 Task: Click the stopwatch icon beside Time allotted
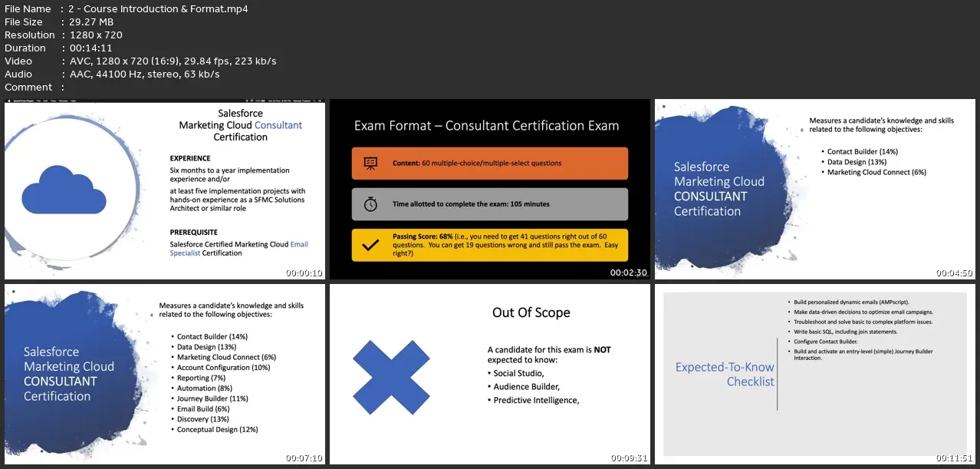pyautogui.click(x=370, y=204)
